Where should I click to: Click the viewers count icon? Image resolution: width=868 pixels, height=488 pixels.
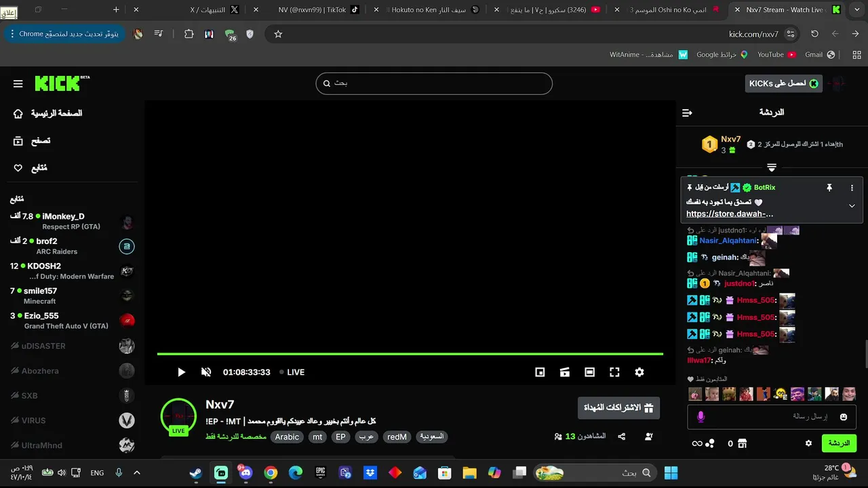point(558,437)
